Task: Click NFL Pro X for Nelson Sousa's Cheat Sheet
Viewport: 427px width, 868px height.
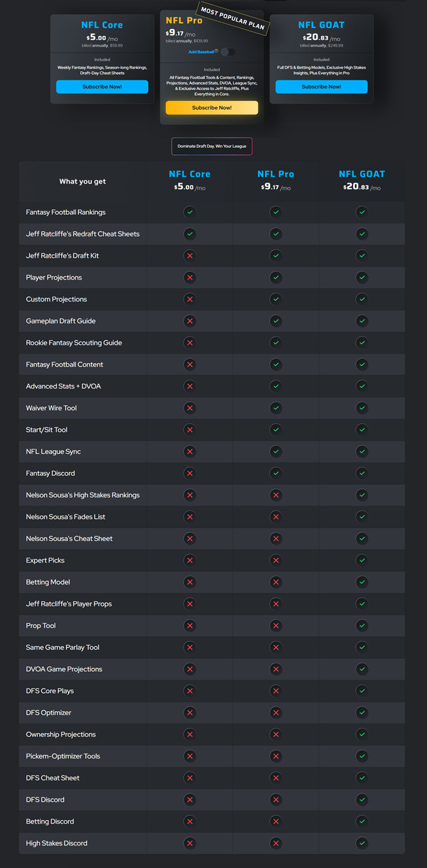Action: [x=276, y=539]
